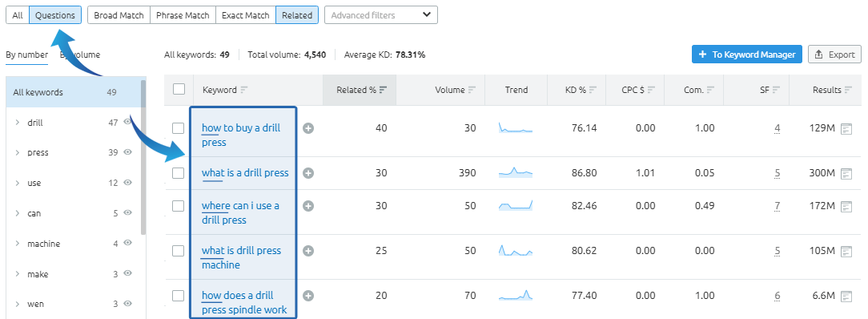
Task: Switch to the All filter tab
Action: point(18,15)
